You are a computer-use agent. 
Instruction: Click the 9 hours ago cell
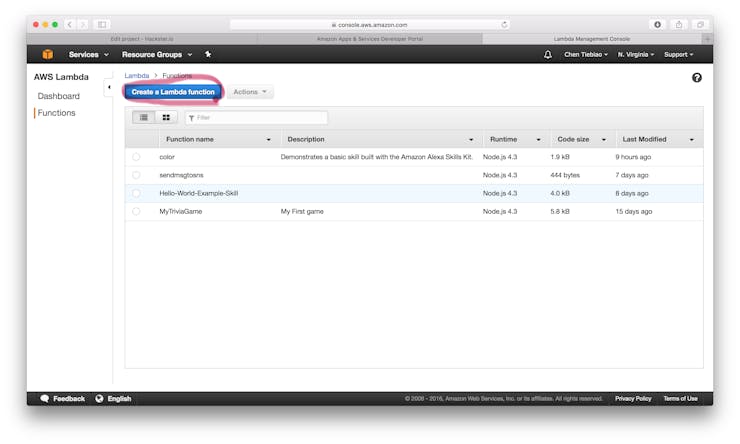pyautogui.click(x=633, y=157)
